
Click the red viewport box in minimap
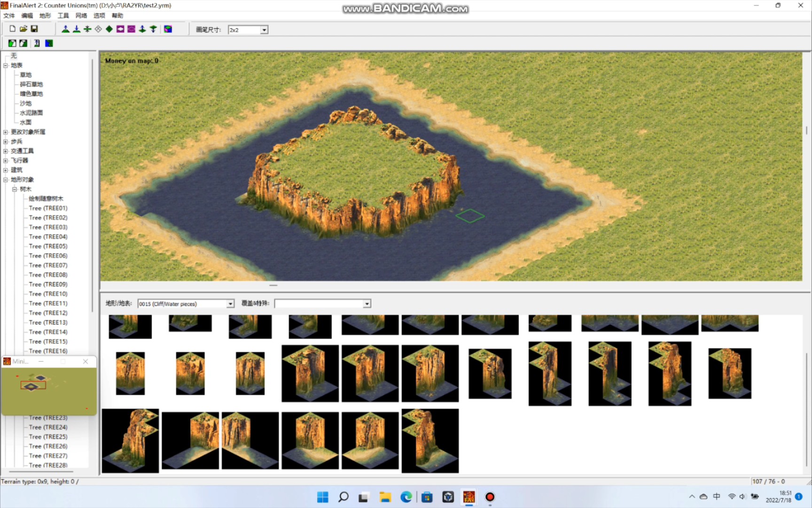33,385
